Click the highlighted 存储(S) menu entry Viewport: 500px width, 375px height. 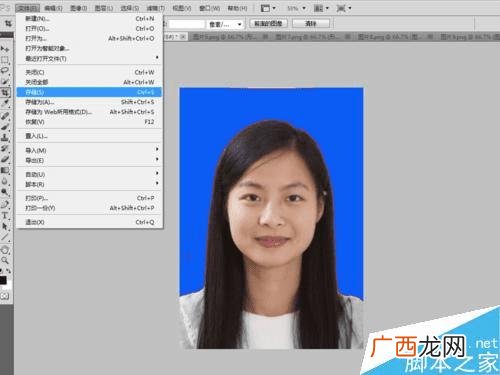tap(89, 92)
